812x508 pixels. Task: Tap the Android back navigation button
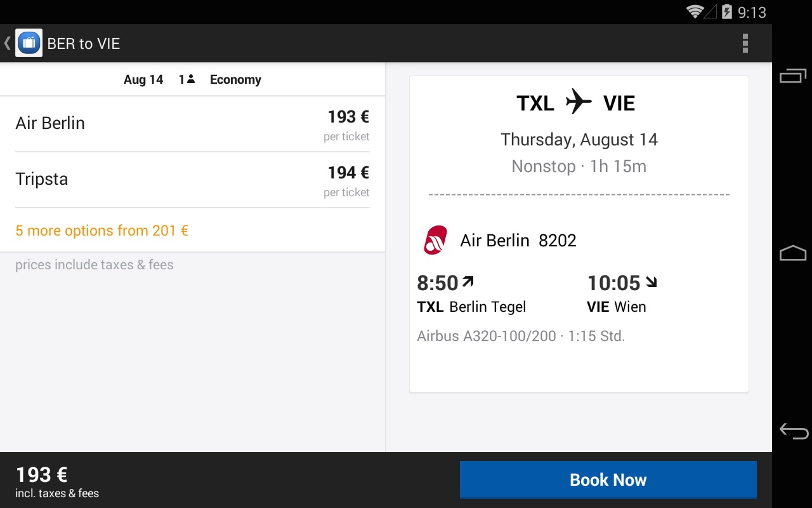tap(793, 431)
